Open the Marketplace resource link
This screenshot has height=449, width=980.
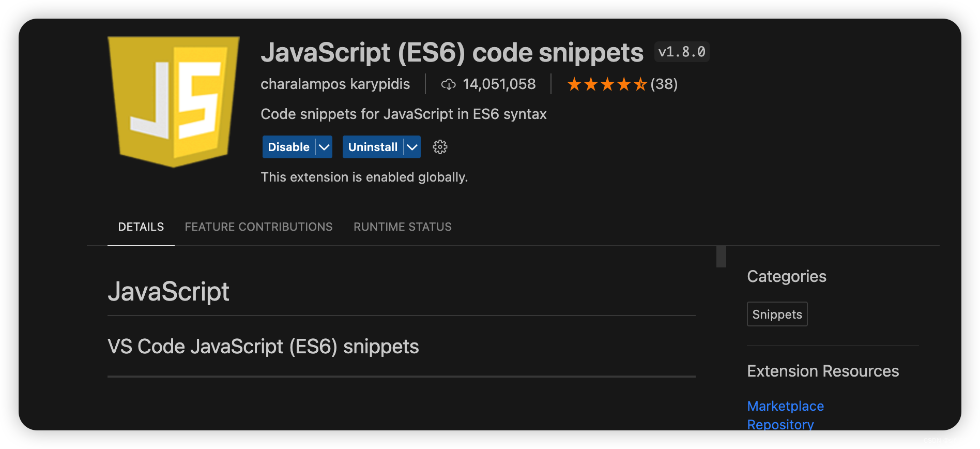tap(786, 406)
